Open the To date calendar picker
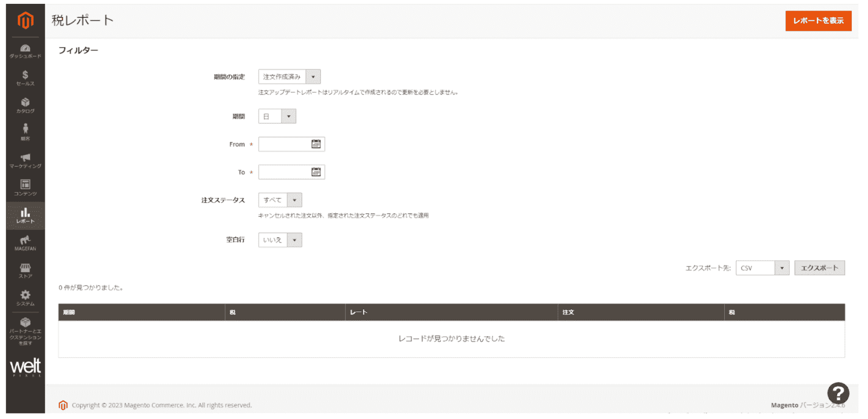 tap(316, 172)
